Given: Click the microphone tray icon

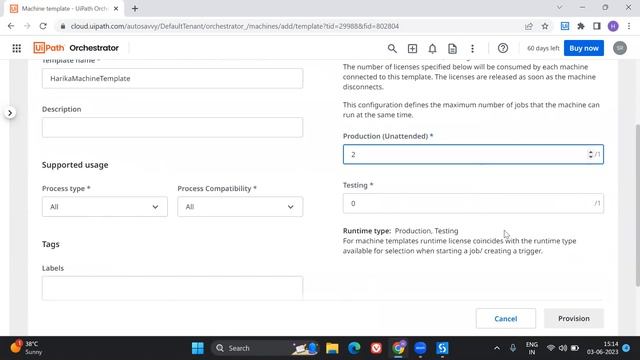Looking at the screenshot, I should [513, 348].
